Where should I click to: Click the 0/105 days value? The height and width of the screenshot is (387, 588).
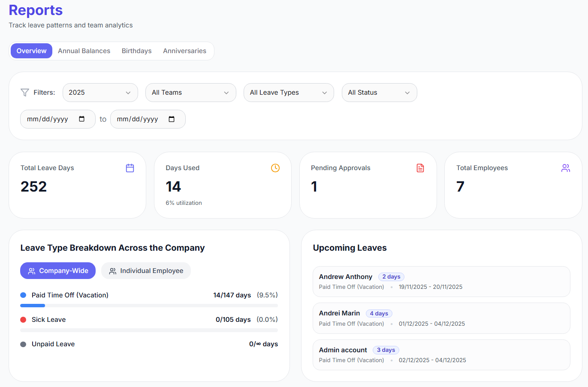pyautogui.click(x=233, y=319)
